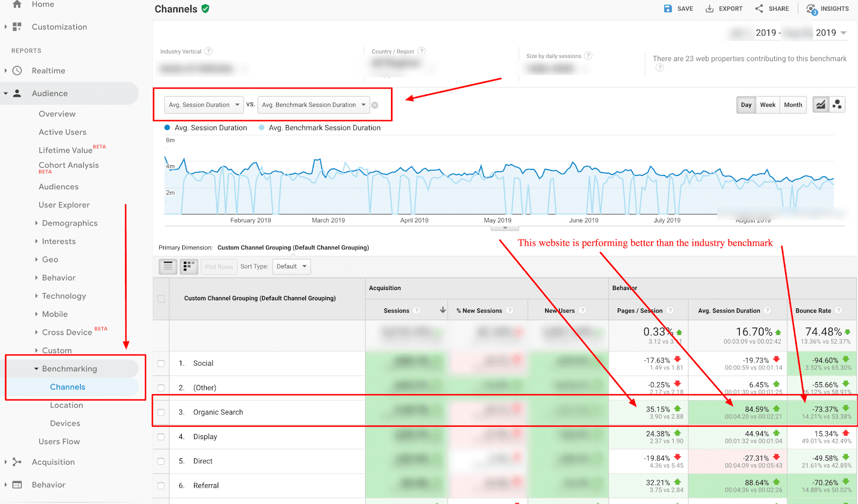
Task: Click the Export download icon
Action: [x=709, y=9]
